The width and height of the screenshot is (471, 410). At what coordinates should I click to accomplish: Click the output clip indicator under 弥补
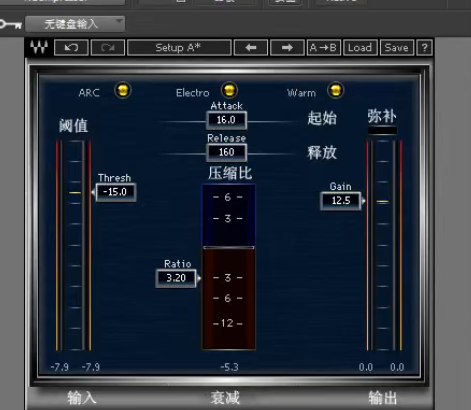tap(383, 130)
